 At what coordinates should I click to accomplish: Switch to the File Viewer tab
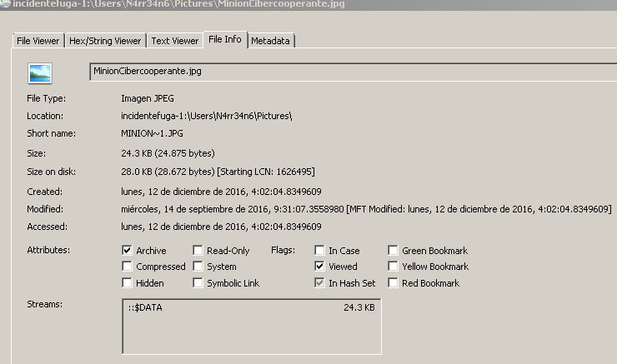pyautogui.click(x=38, y=41)
